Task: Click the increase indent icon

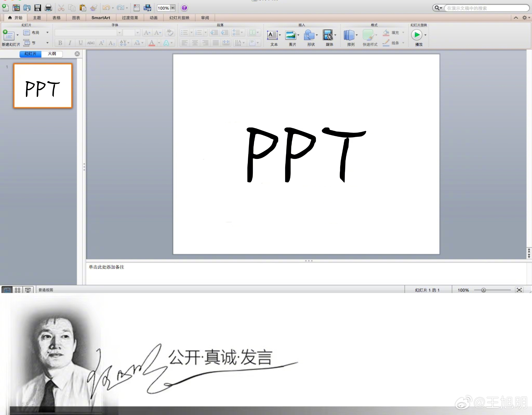Action: tap(225, 32)
